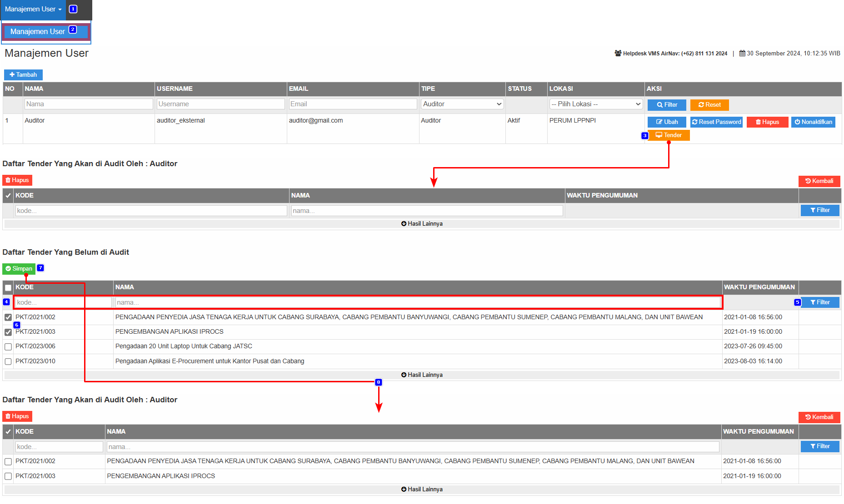Check the PKT/2023/010 tender checkbox
The image size is (844, 504).
tap(8, 362)
